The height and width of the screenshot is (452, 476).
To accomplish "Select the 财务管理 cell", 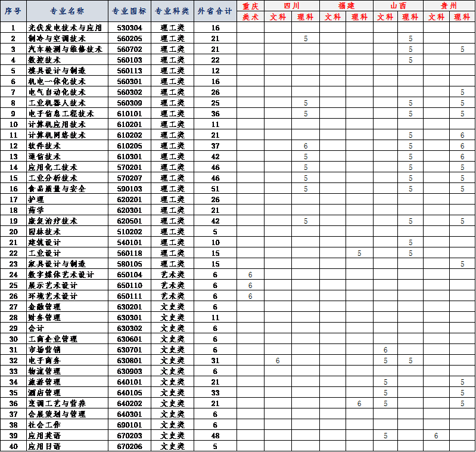I will [x=67, y=318].
